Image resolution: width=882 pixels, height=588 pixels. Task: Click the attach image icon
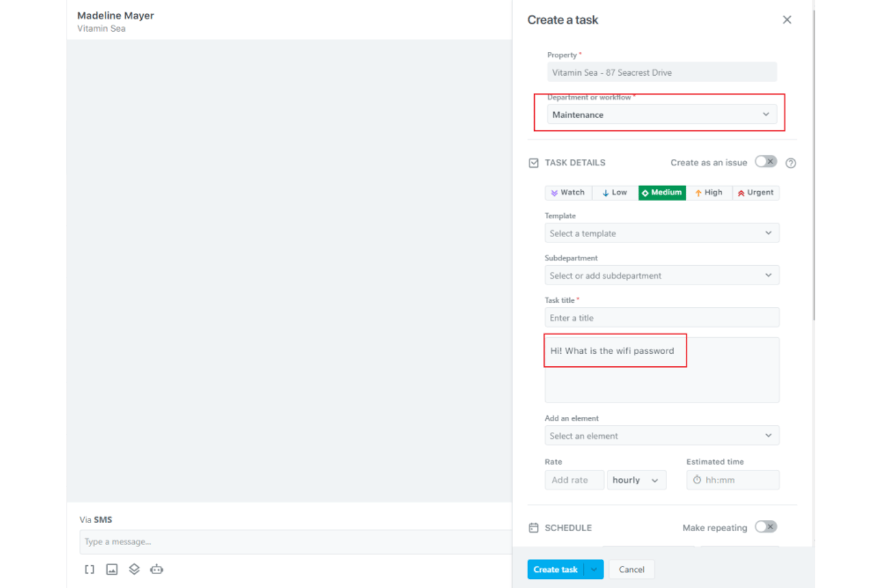(x=112, y=570)
